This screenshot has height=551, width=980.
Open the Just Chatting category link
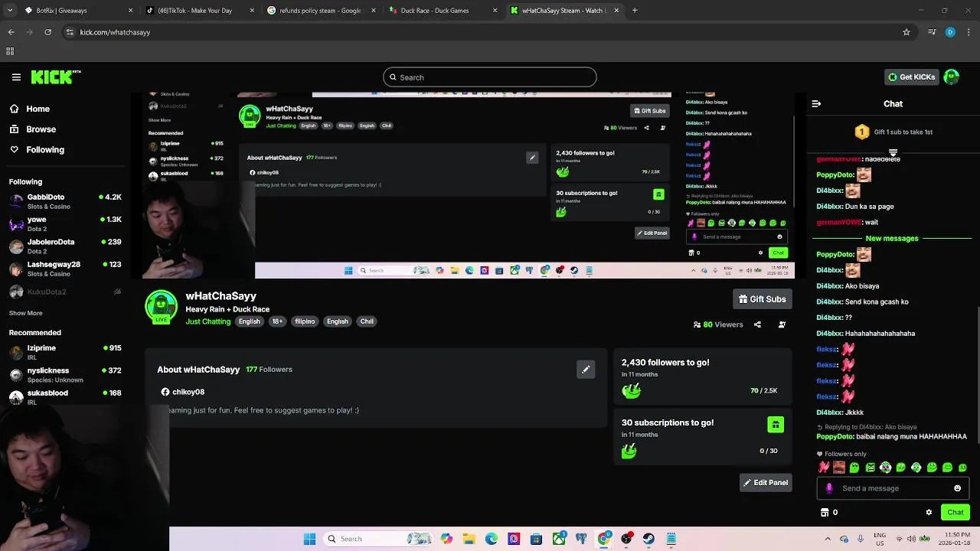pyautogui.click(x=207, y=321)
